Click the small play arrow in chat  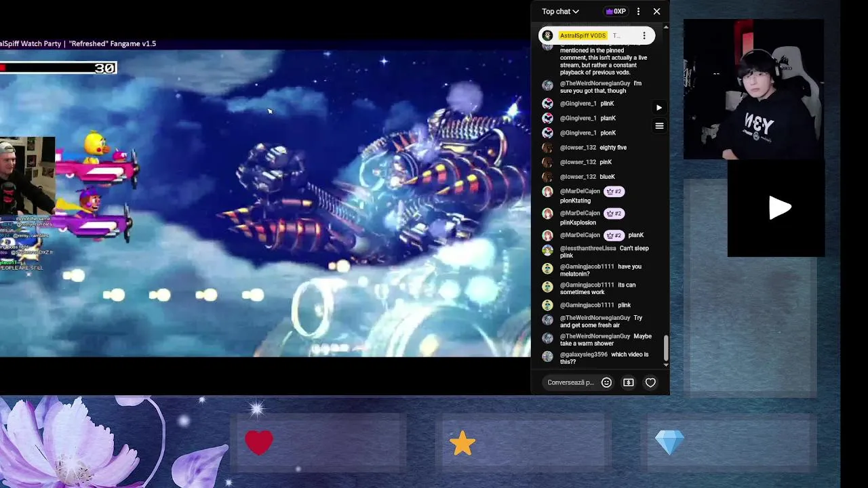658,107
